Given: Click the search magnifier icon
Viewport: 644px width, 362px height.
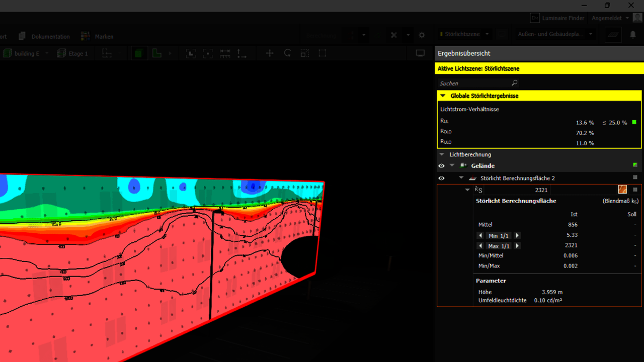Looking at the screenshot, I should tap(514, 83).
